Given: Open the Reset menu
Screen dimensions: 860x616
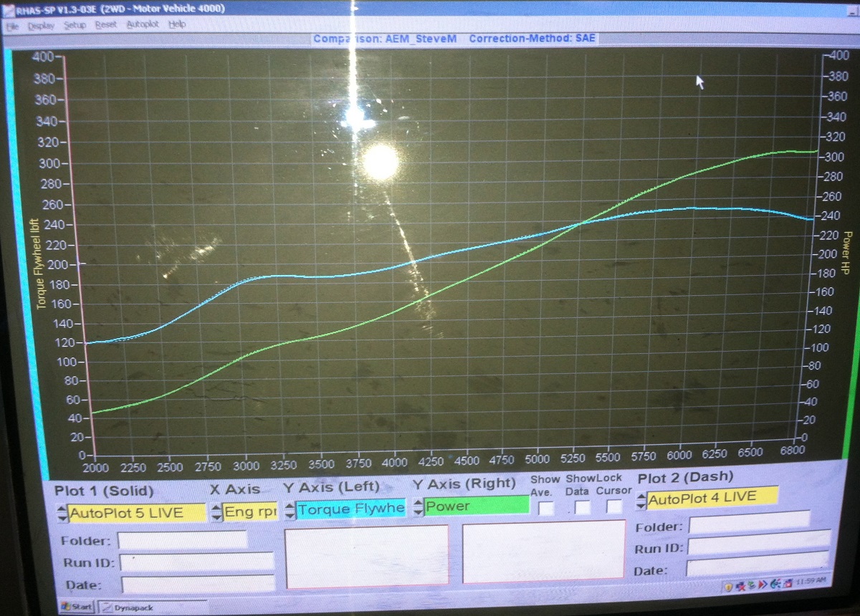Looking at the screenshot, I should click(x=105, y=24).
